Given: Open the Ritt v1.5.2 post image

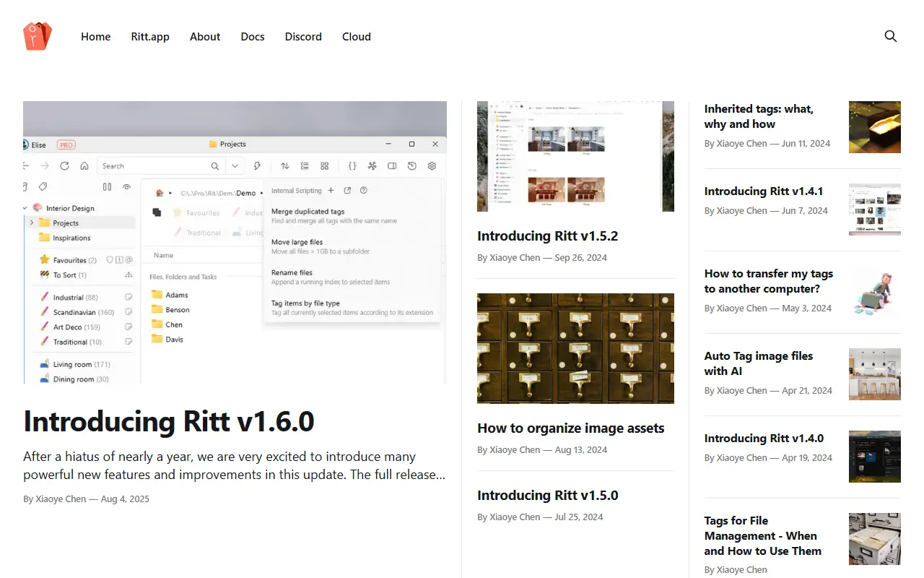Looking at the screenshot, I should pyautogui.click(x=575, y=156).
